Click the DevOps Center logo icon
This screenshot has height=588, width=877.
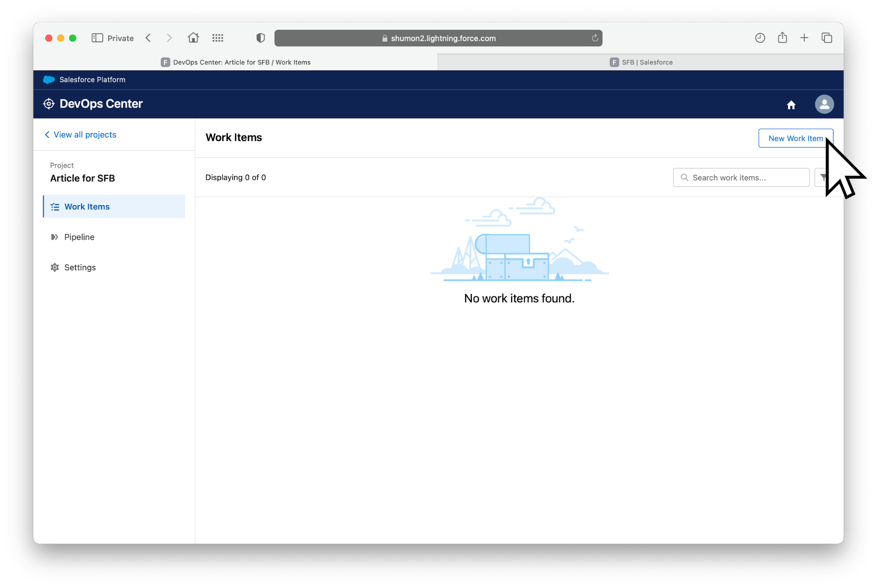click(49, 104)
